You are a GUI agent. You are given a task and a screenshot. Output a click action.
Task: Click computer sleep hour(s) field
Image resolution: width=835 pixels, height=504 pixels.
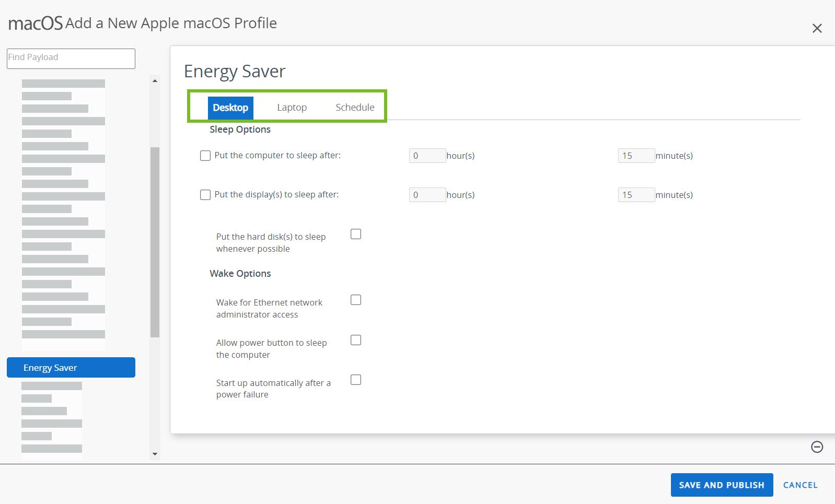click(x=427, y=156)
